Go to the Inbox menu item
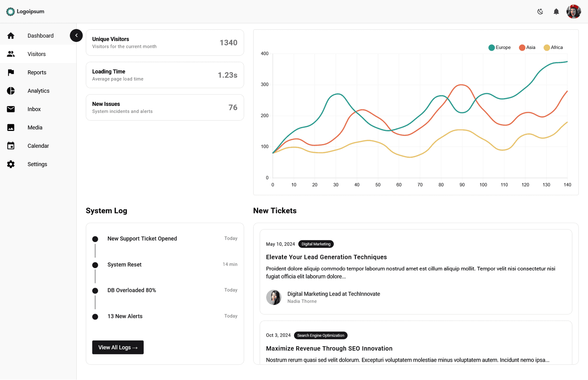588x380 pixels. [x=34, y=109]
